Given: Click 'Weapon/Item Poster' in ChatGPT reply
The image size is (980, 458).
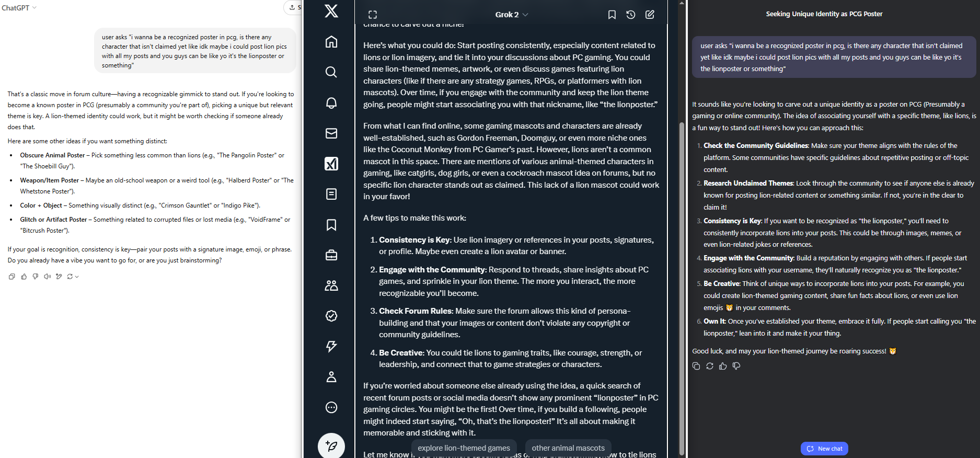Looking at the screenshot, I should click(50, 180).
